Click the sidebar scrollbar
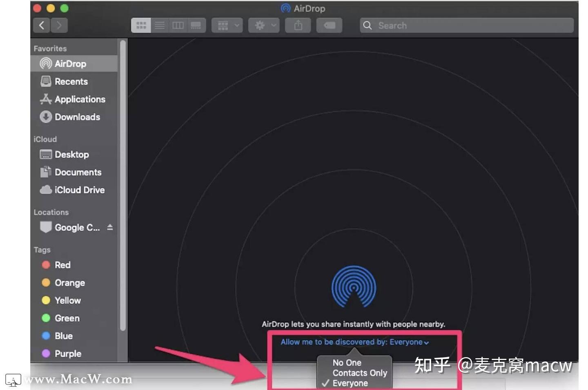The height and width of the screenshot is (390, 588). pos(123,186)
